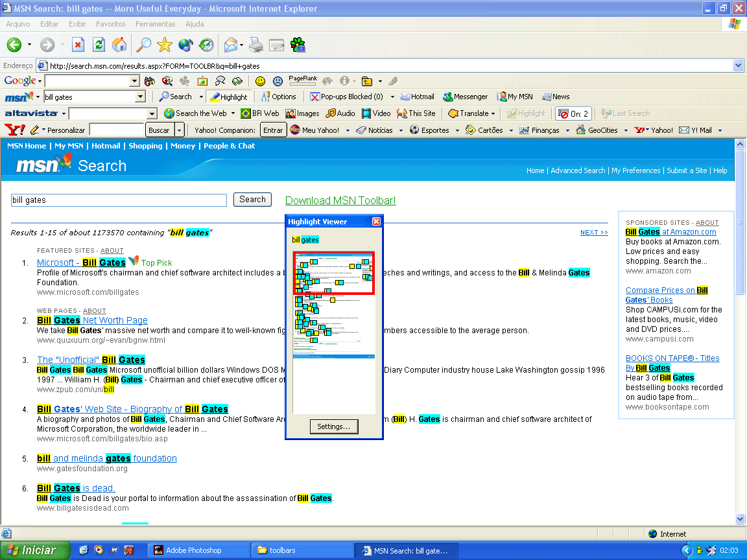This screenshot has width=747, height=560.
Task: Open the dropdown arrow beside Yahoo Buscar
Action: pyautogui.click(x=179, y=130)
